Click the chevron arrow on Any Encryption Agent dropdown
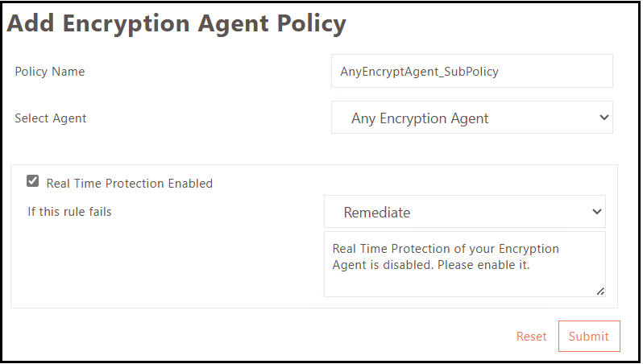 pyautogui.click(x=604, y=118)
